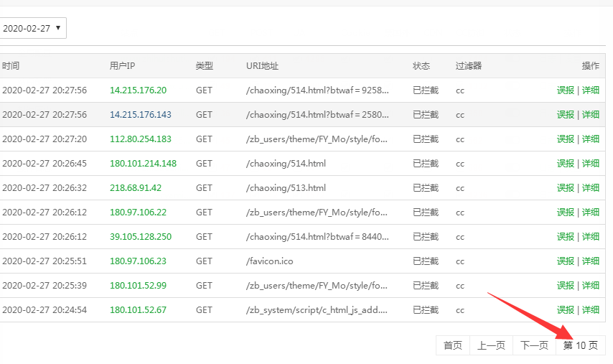Open IP address 14.215.176.20
This screenshot has width=613, height=364.
coord(138,90)
